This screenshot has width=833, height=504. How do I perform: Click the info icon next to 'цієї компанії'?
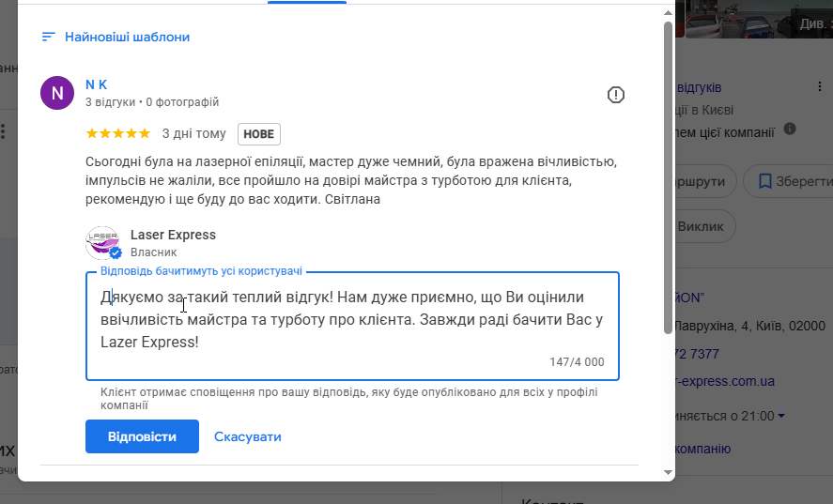click(x=790, y=129)
